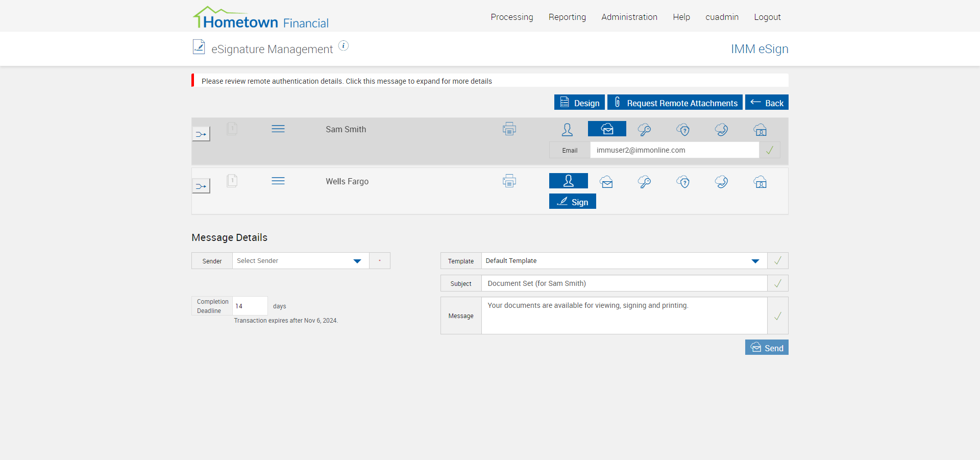This screenshot has height=460, width=980.
Task: Expand the remote authentication details message
Action: (490, 81)
